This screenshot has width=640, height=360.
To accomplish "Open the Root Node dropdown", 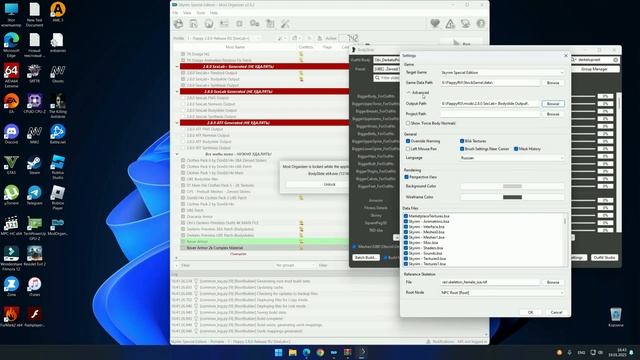I will 502,293.
